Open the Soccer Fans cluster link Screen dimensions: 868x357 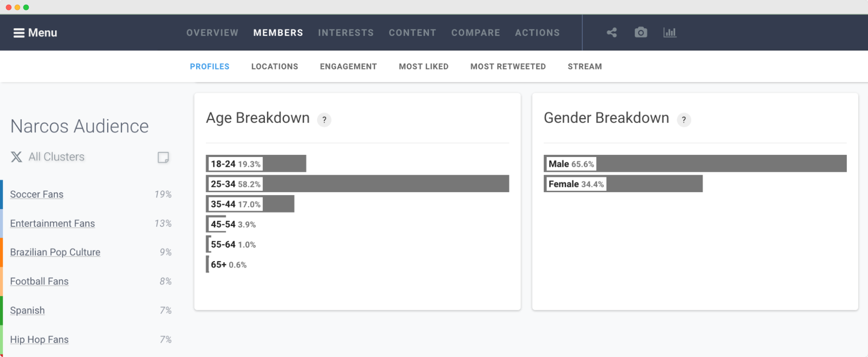[37, 194]
